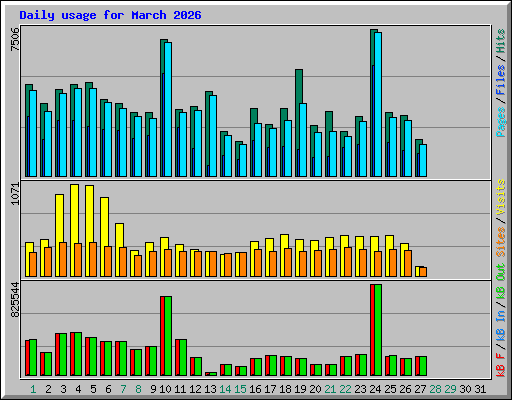512x400 pixels.
Task: Click the green kB Out bar for day 2
Action: click(48, 364)
